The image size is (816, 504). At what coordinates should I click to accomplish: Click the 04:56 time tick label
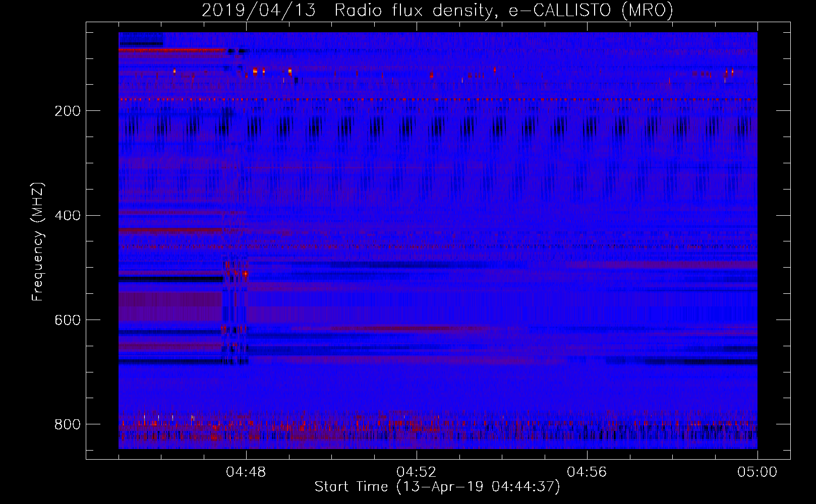click(587, 472)
